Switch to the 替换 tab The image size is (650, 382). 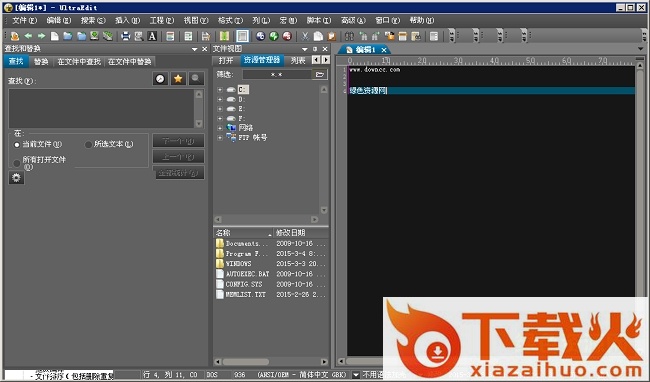click(x=41, y=62)
